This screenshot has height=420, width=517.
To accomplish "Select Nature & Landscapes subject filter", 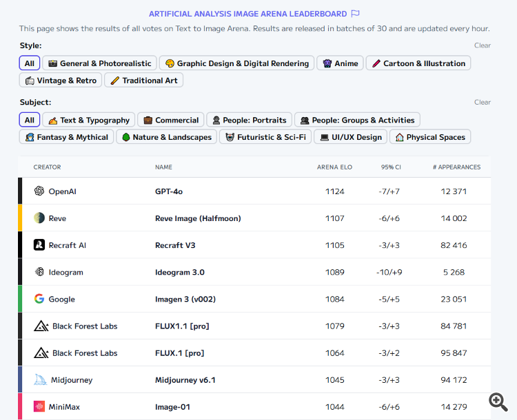I will 167,137.
